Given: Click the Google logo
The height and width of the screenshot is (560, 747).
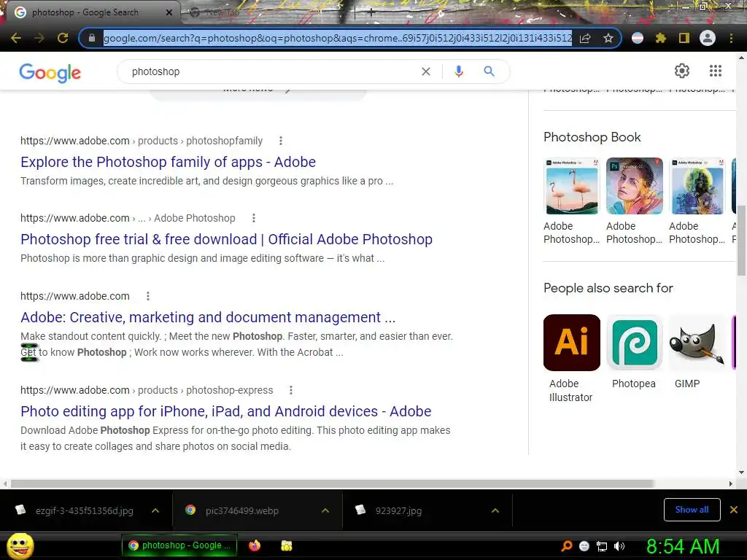Looking at the screenshot, I should 50,73.
